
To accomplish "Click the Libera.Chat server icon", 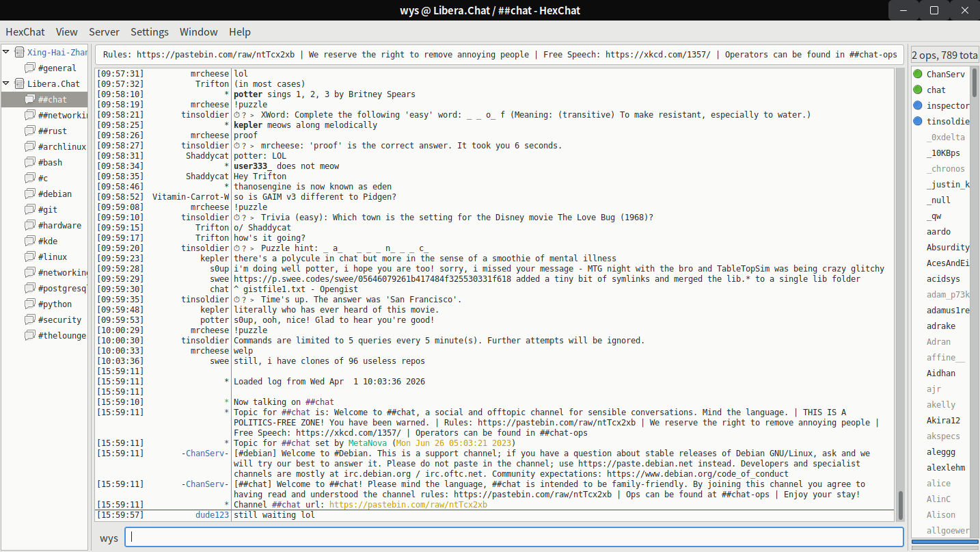I will coord(19,84).
